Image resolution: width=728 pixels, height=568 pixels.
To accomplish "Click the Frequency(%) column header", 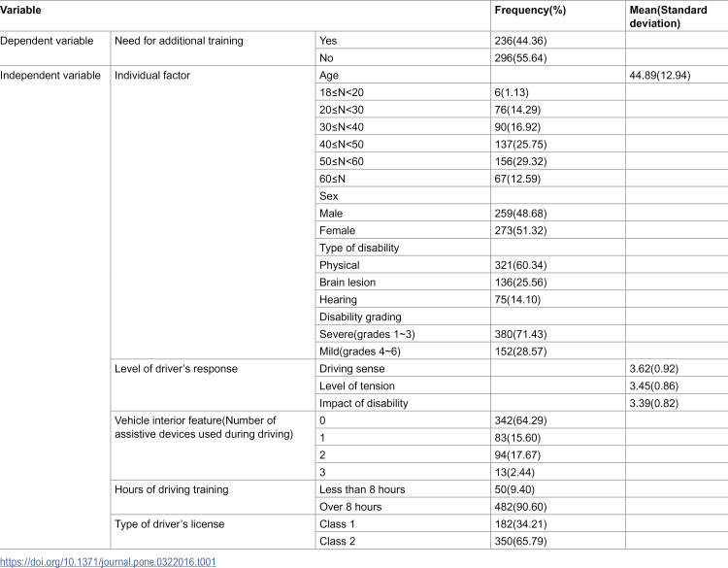I will click(530, 11).
